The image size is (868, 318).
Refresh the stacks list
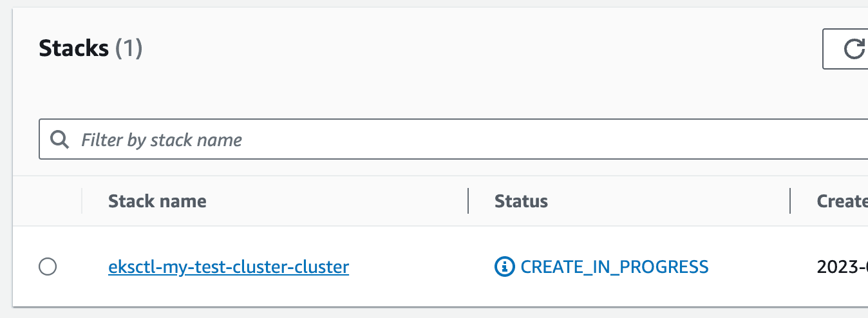click(x=845, y=49)
